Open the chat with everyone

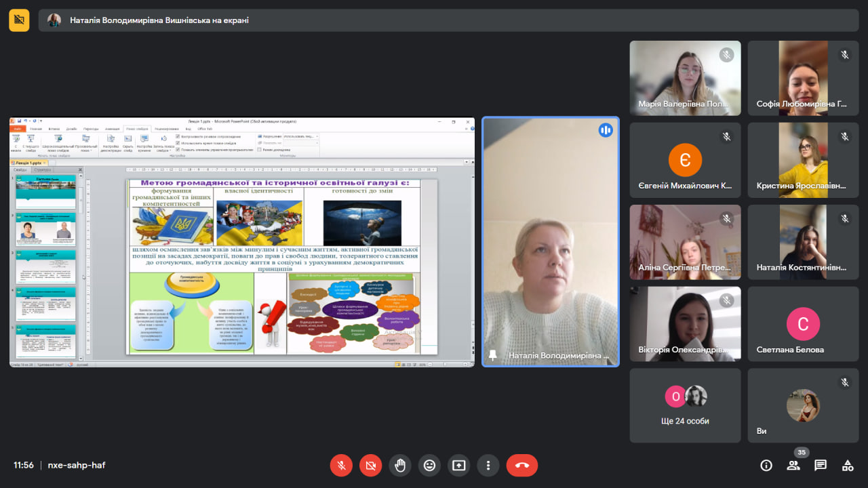821,466
